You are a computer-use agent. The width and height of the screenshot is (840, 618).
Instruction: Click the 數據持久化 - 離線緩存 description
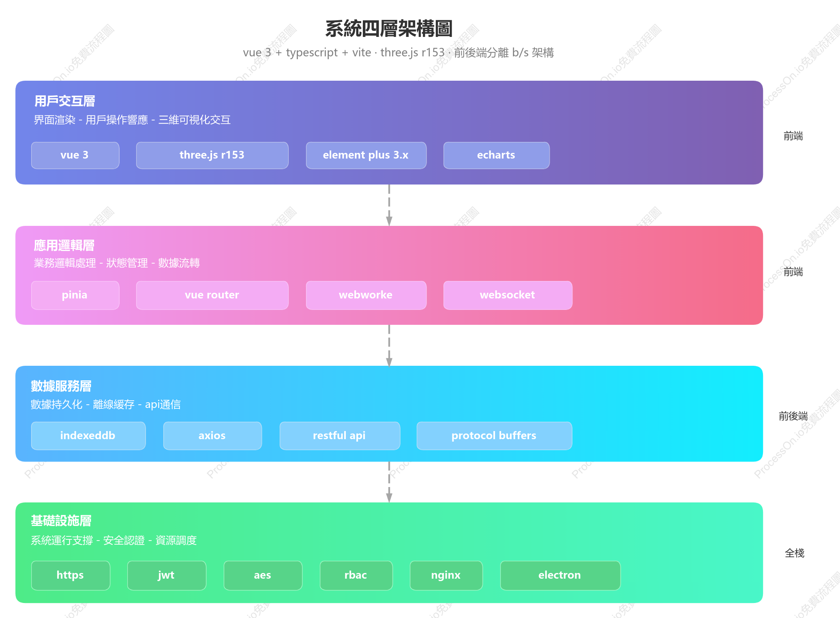pyautogui.click(x=106, y=405)
